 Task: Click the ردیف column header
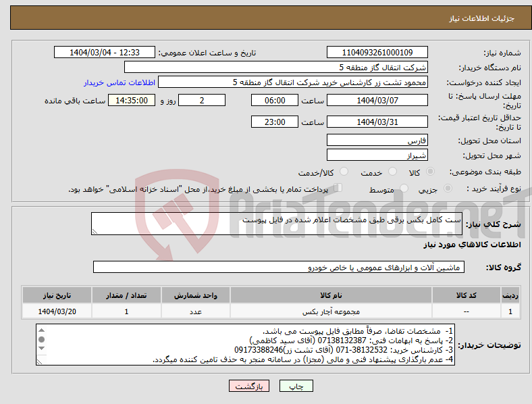tap(510, 295)
